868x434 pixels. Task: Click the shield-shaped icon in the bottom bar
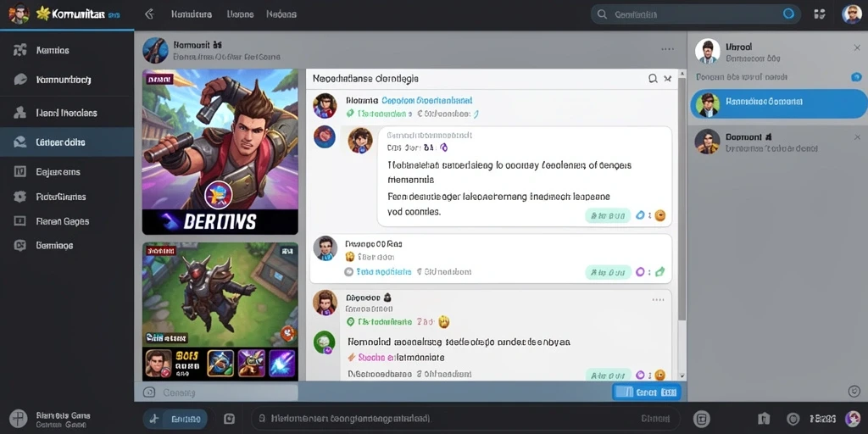pos(765,419)
